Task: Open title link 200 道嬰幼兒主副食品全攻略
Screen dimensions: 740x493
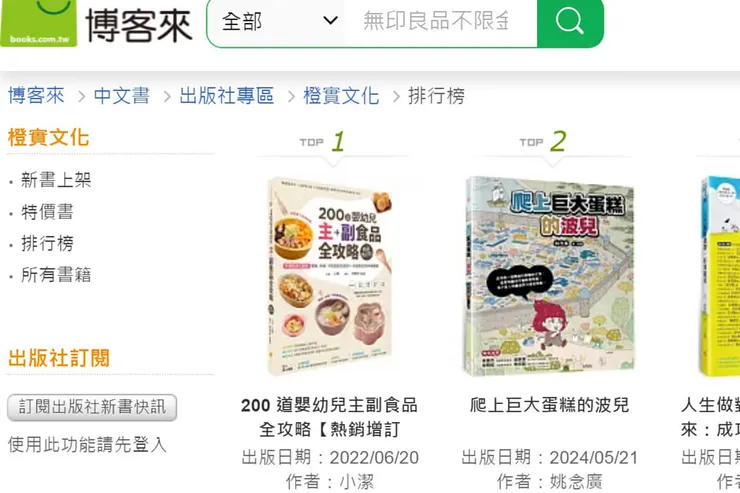Action: pyautogui.click(x=329, y=417)
